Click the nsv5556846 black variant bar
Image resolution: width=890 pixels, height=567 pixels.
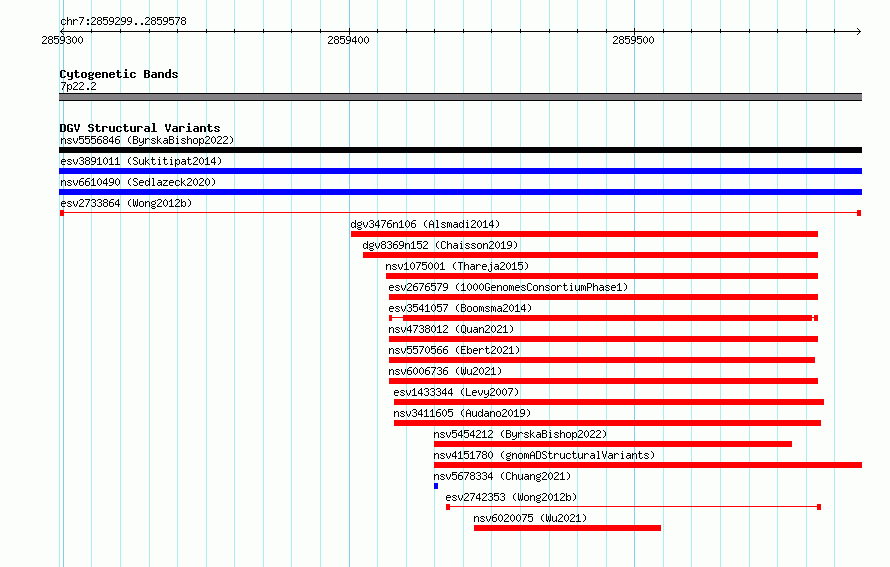tap(460, 150)
